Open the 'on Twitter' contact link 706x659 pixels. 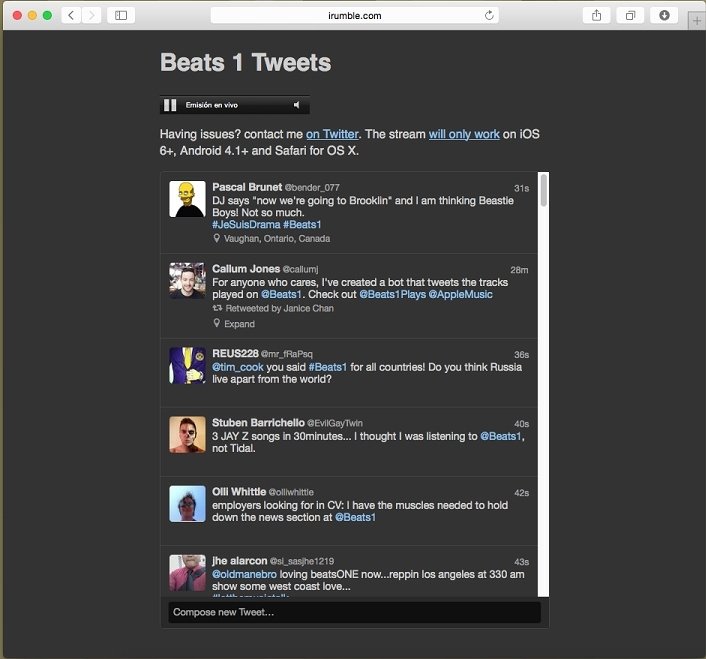(332, 134)
